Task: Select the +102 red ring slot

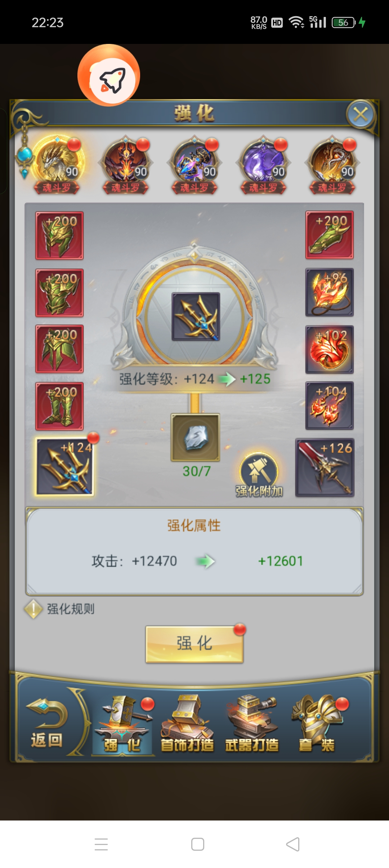Action: tap(330, 349)
